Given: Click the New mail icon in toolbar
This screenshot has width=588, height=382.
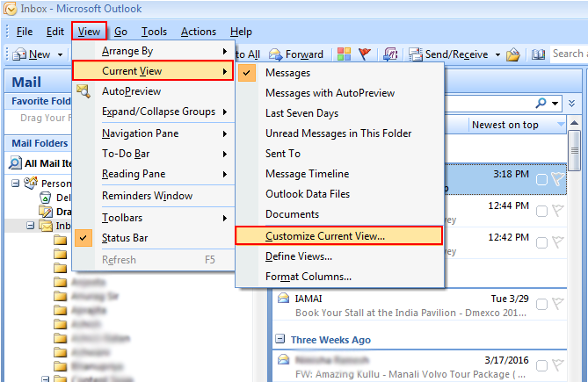Looking at the screenshot, I should pos(19,54).
